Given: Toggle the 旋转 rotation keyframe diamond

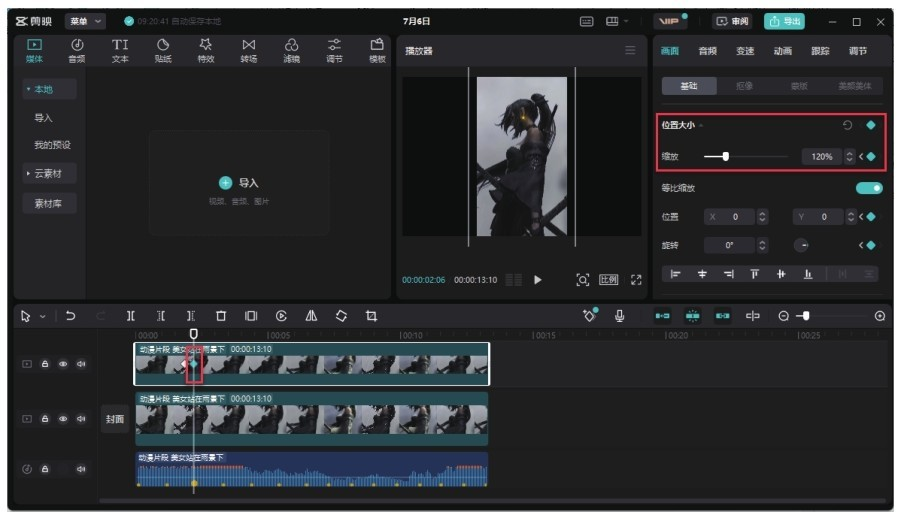Looking at the screenshot, I should tap(871, 245).
